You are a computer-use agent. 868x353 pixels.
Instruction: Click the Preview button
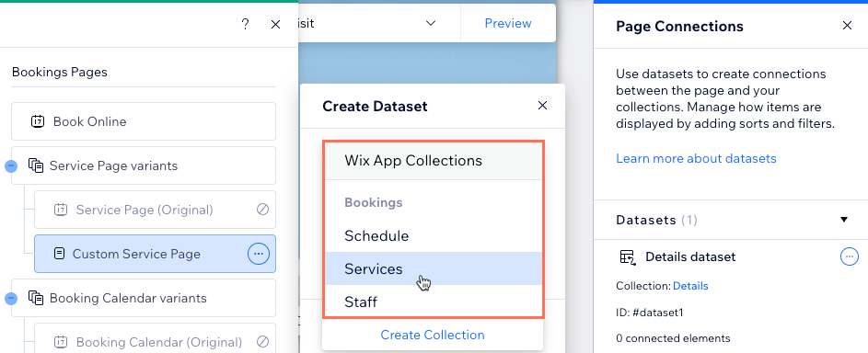(507, 23)
